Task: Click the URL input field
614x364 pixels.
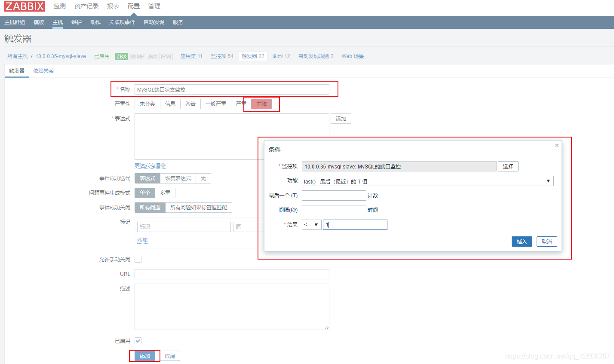Action: pyautogui.click(x=232, y=274)
